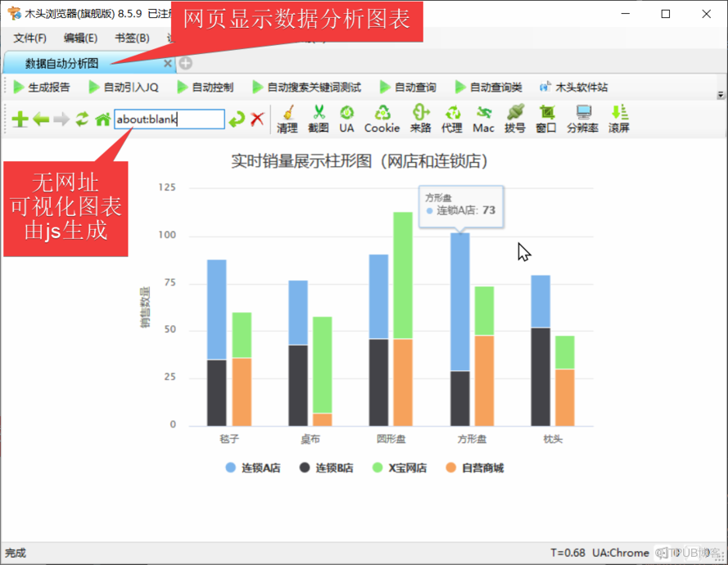Click the about:blank address field
This screenshot has height=565, width=728.
coord(170,120)
